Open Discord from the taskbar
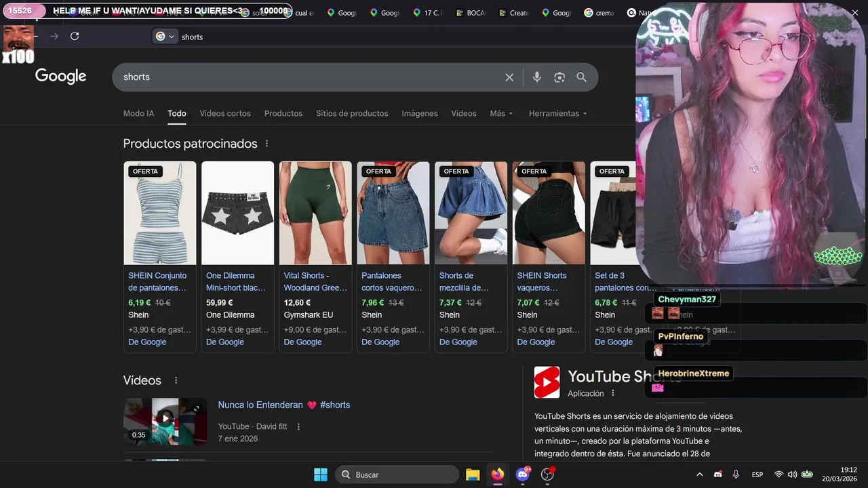868x488 pixels. [x=523, y=474]
